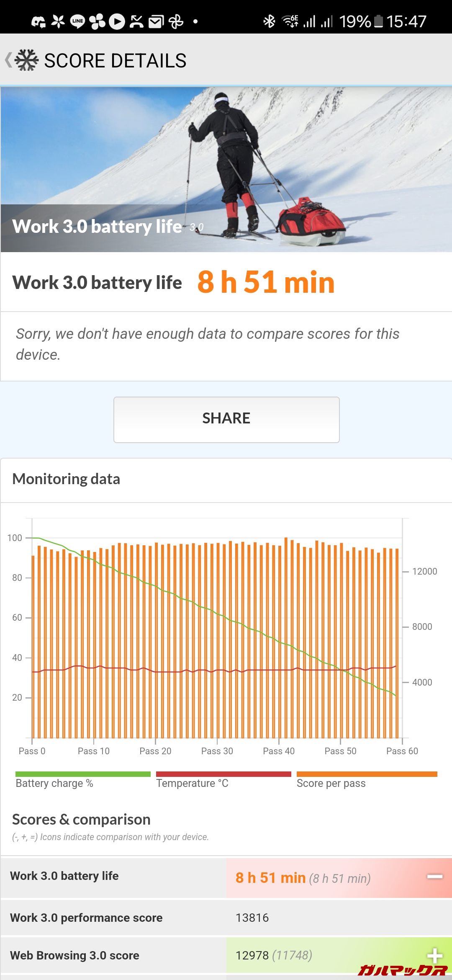
Task: Tap the play button notification icon
Action: (x=117, y=21)
